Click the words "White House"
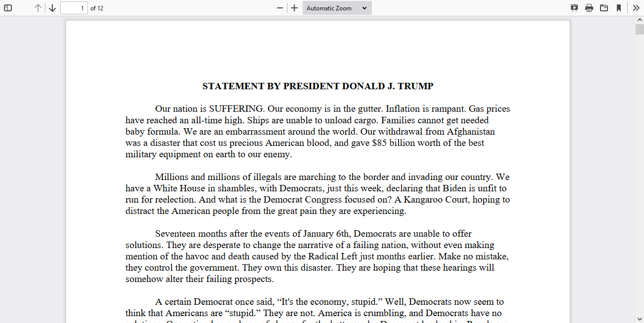 click(x=178, y=188)
